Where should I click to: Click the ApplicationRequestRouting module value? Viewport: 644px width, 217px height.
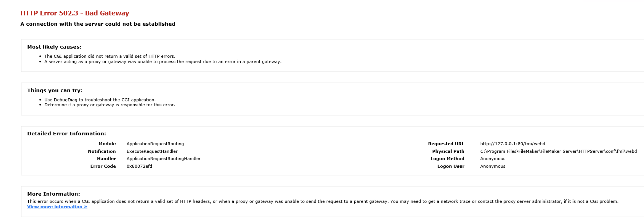(x=155, y=144)
